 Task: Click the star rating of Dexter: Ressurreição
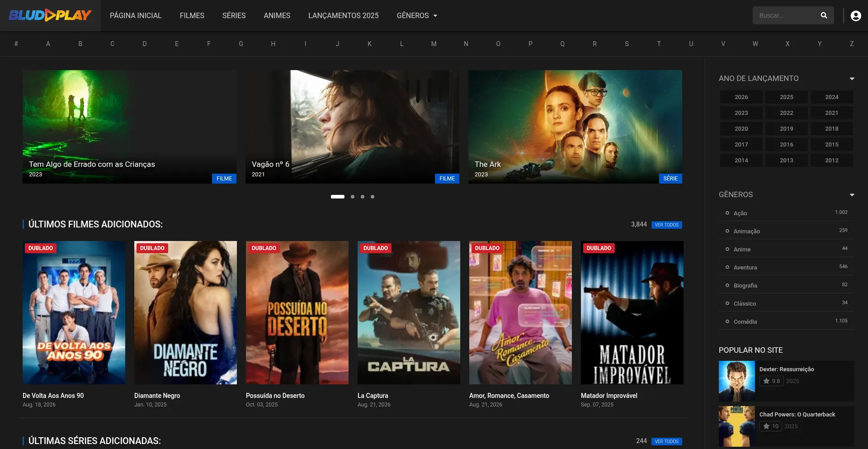[771, 381]
